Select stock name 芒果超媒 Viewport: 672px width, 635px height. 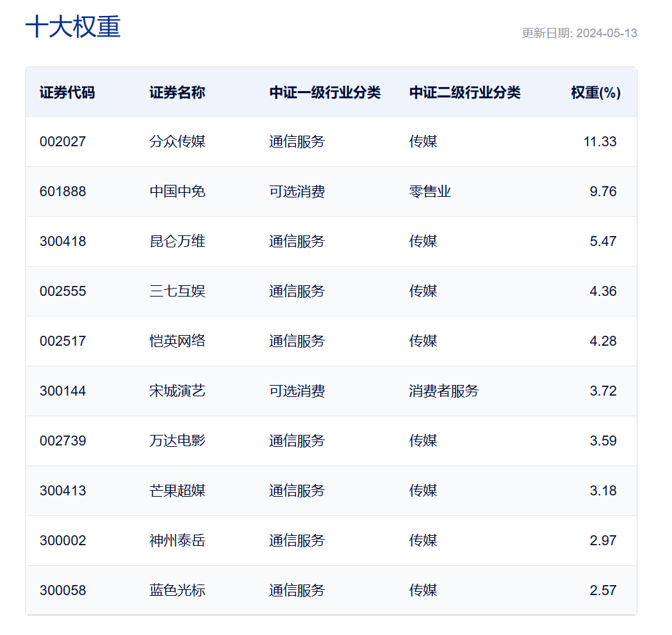coord(177,491)
